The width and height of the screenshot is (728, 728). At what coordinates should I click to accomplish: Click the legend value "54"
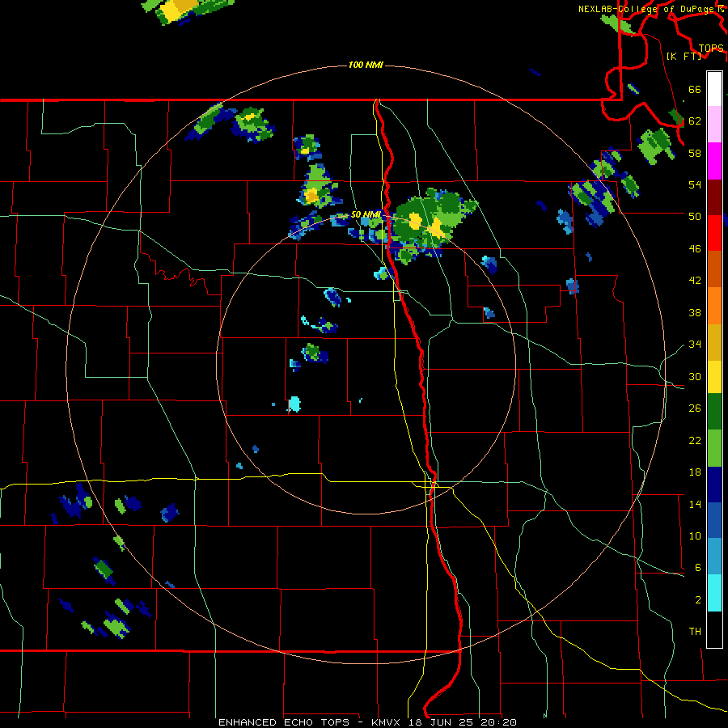coord(695,184)
